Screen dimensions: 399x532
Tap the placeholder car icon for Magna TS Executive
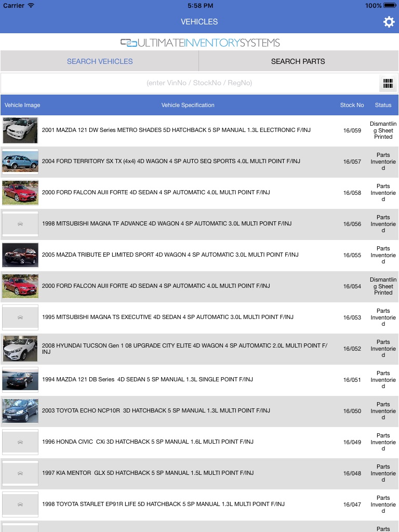tap(20, 317)
